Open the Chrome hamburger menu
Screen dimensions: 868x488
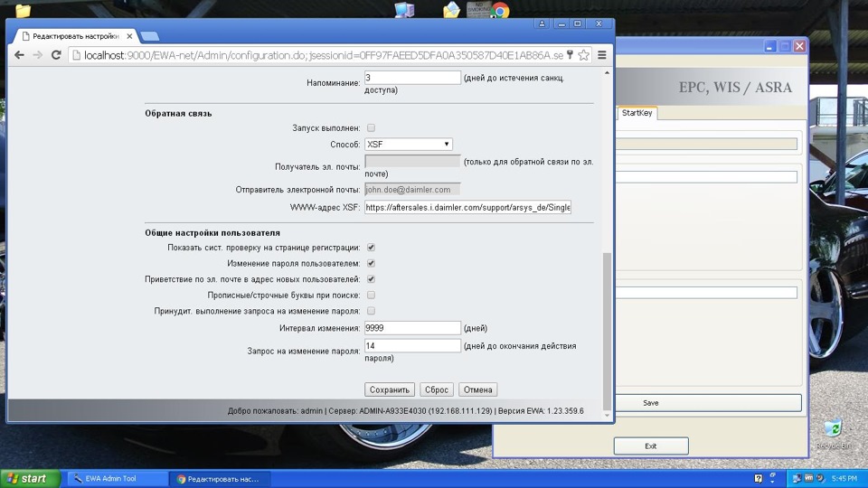tap(602, 55)
